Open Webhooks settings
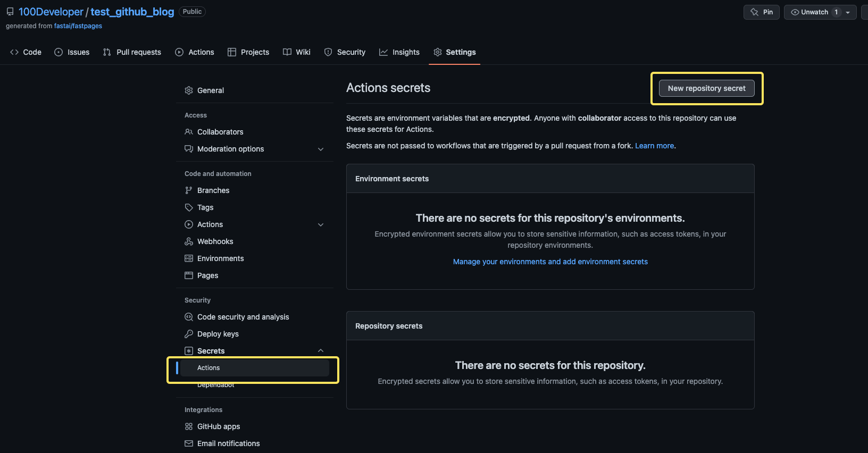The width and height of the screenshot is (868, 453). pos(255,241)
